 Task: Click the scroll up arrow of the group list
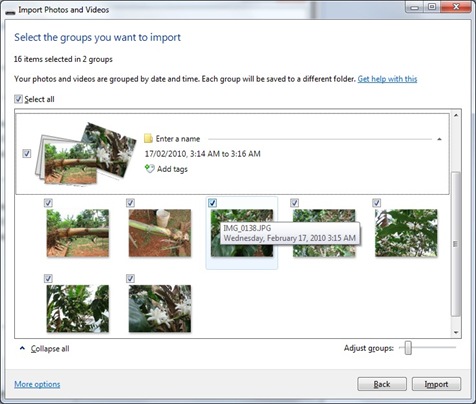pos(456,115)
